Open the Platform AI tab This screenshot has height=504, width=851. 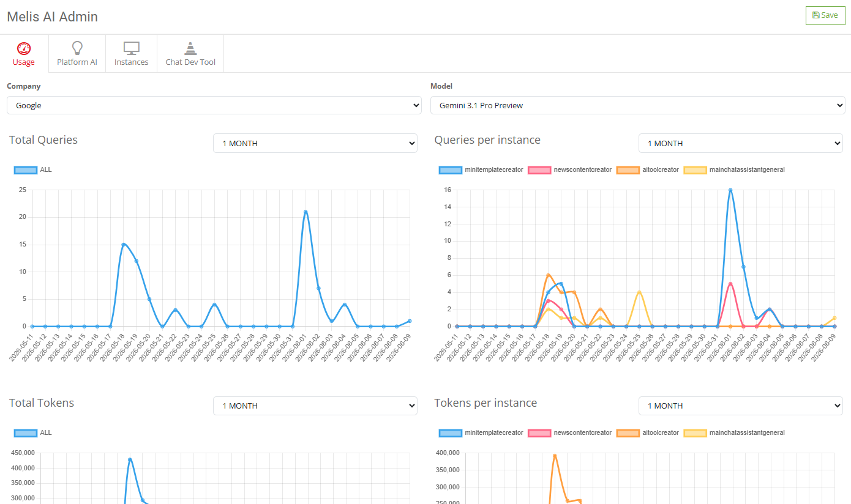point(77,54)
